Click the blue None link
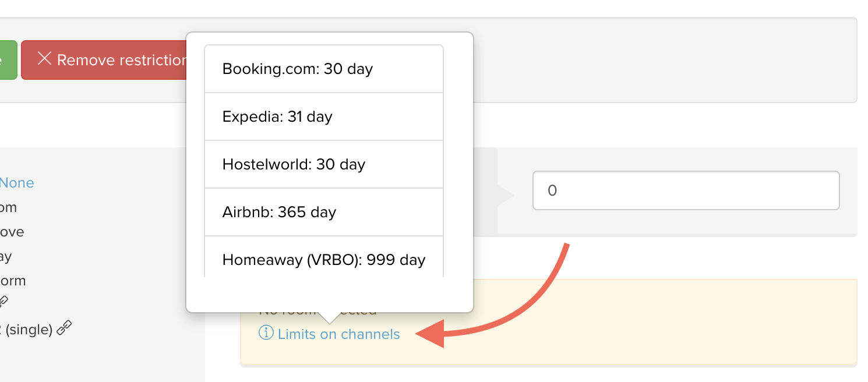Viewport: 868px width, 382px height. (x=17, y=183)
